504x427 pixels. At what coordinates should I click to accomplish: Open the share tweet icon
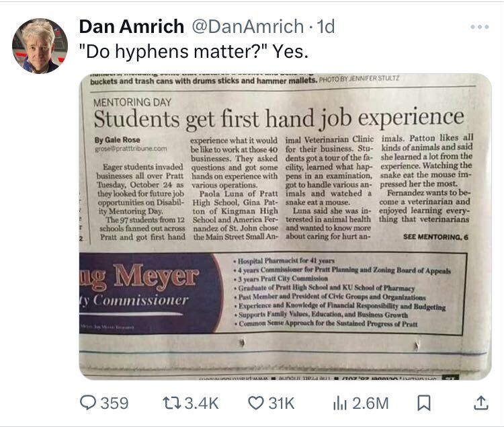point(481,403)
